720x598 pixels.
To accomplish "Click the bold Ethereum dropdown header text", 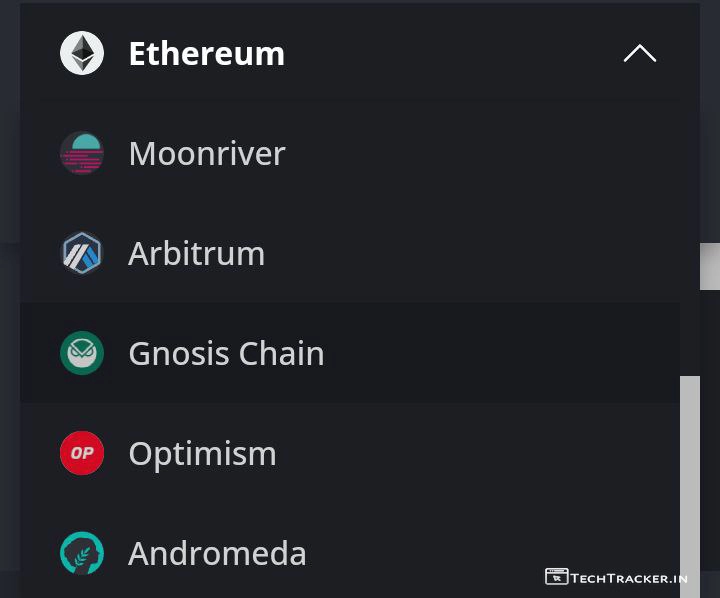I will tap(206, 53).
